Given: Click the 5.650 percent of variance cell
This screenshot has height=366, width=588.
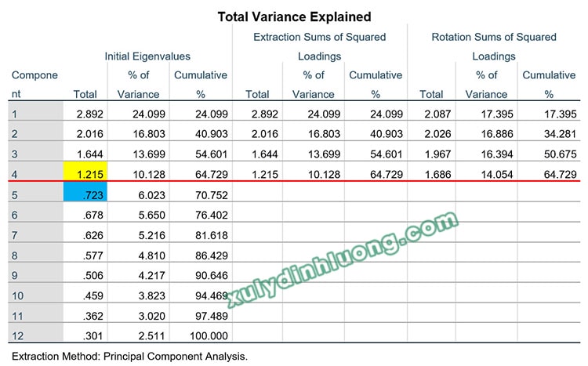Looking at the screenshot, I should (151, 215).
